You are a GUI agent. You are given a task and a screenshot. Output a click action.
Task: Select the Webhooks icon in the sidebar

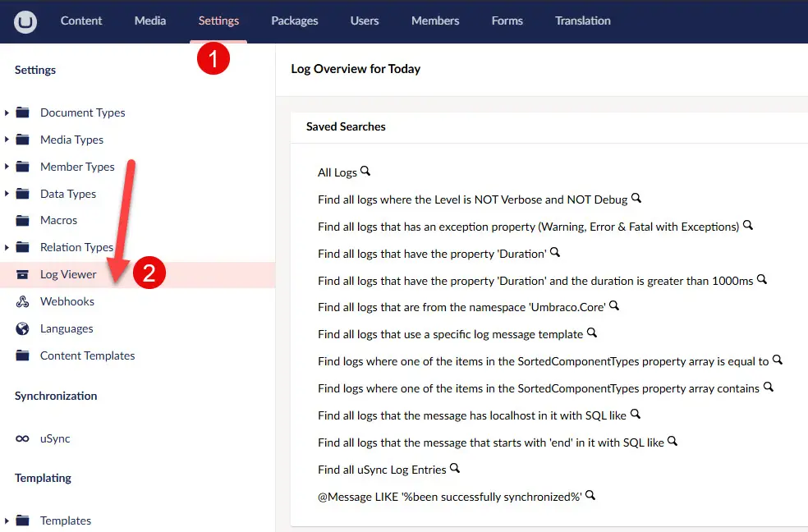22,301
